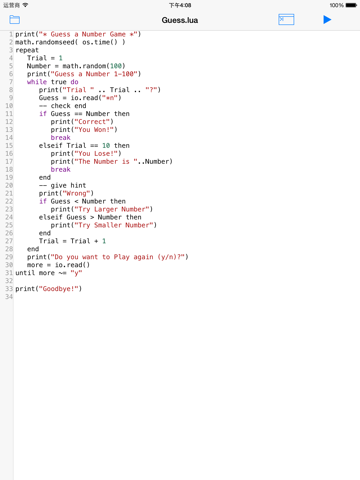Place cursor on 'Trial = Trial + 1'
The width and height of the screenshot is (360, 480).
[x=72, y=241]
